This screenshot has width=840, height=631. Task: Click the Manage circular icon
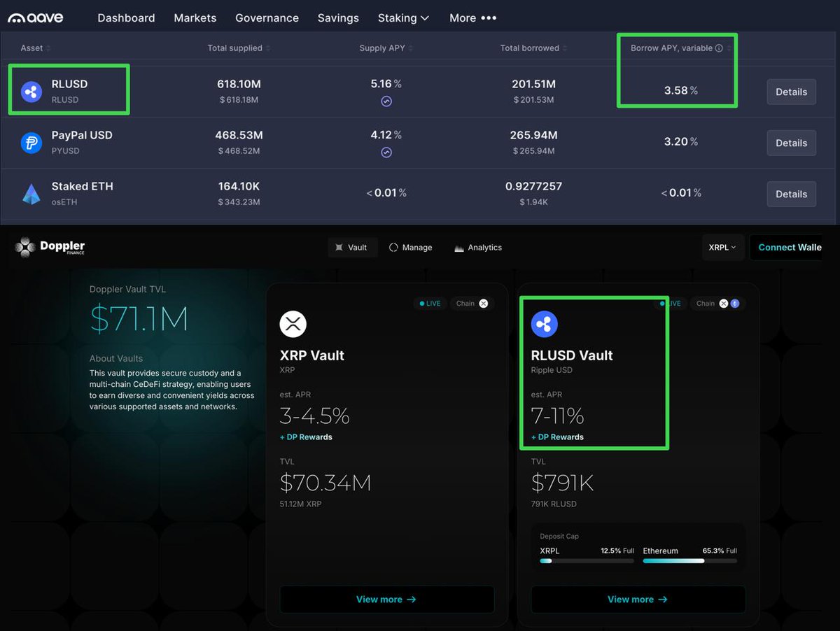[x=393, y=248]
